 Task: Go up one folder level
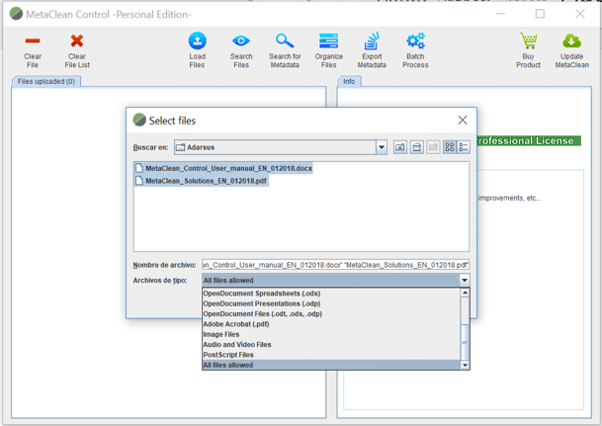point(400,147)
